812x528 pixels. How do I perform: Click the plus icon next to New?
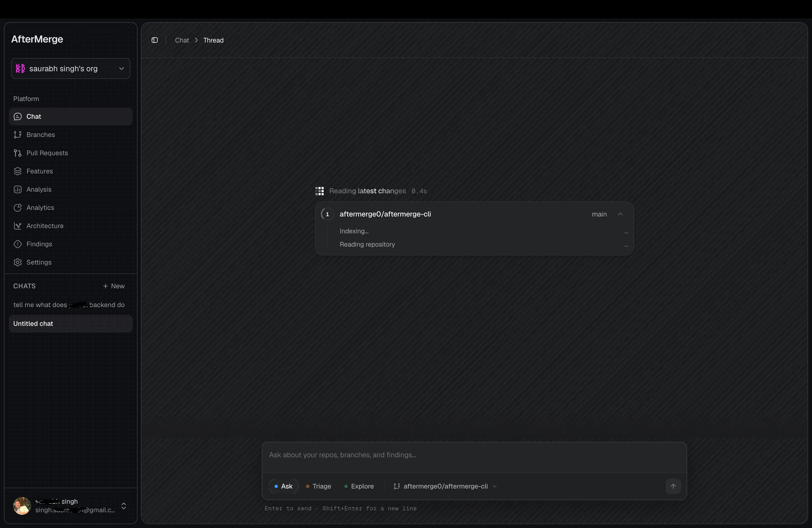click(x=106, y=286)
